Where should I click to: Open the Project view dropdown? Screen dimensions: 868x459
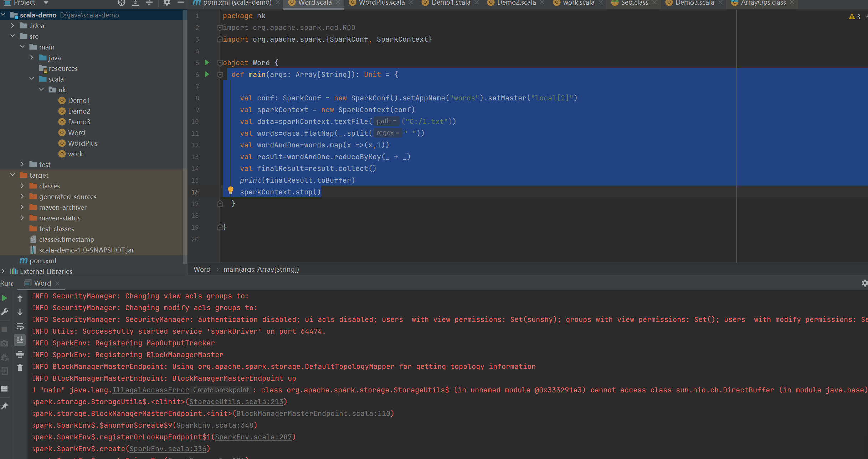(x=46, y=3)
